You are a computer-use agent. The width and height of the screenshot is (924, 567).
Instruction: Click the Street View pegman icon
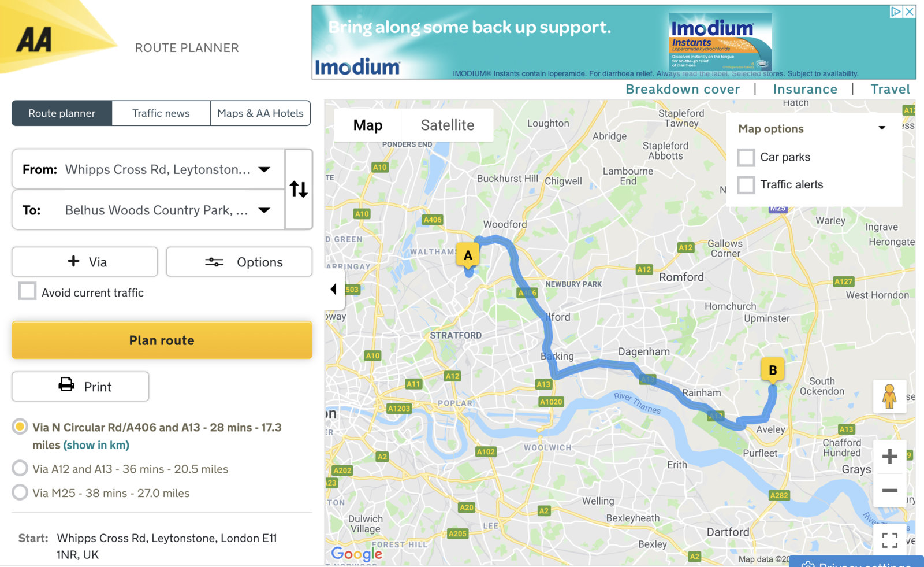(x=889, y=396)
